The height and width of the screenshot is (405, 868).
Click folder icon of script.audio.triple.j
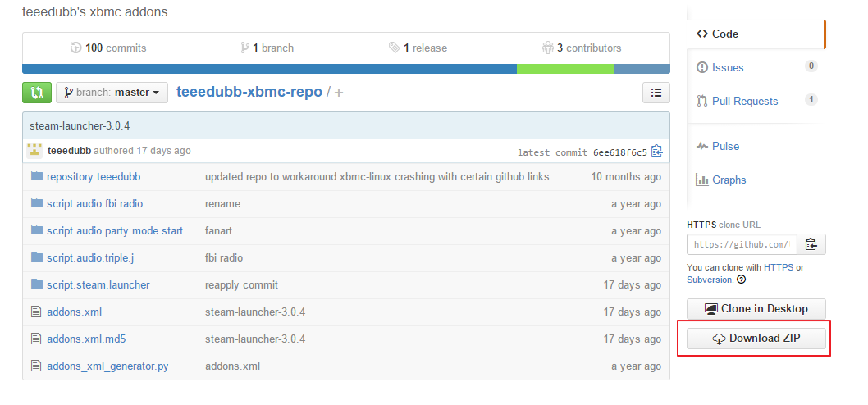click(x=37, y=257)
